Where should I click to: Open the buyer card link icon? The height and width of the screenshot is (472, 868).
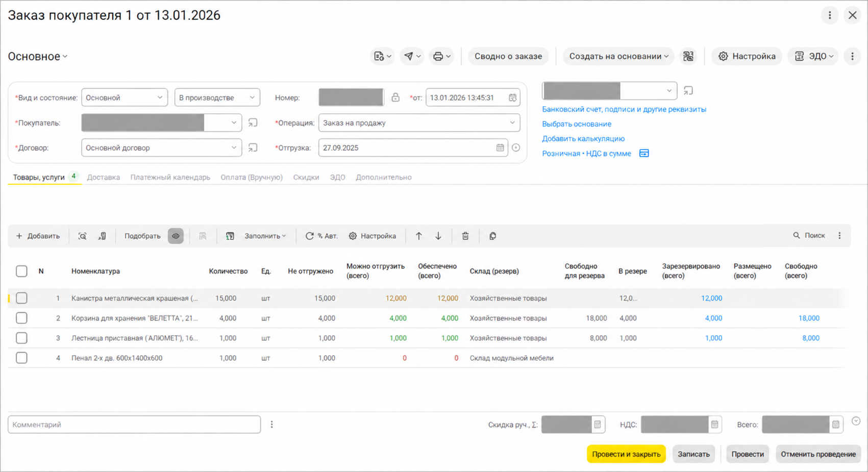pyautogui.click(x=253, y=123)
